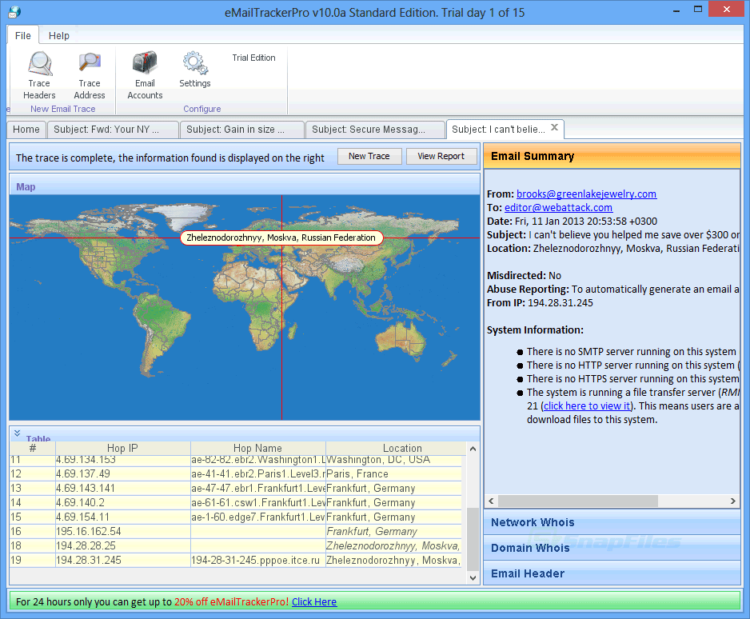Click the table's scroll up arrow

pos(473,449)
